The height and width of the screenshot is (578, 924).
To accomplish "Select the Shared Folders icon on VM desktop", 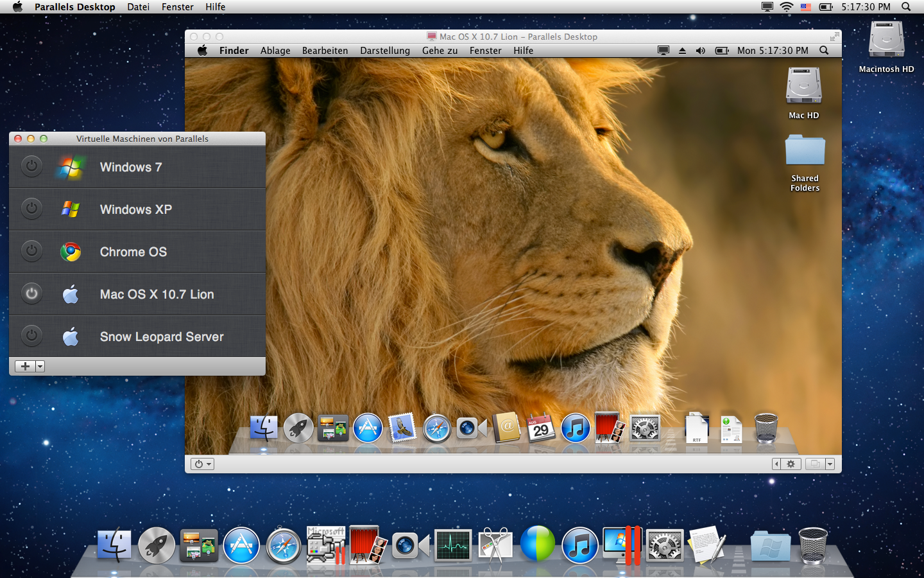I will tap(805, 163).
